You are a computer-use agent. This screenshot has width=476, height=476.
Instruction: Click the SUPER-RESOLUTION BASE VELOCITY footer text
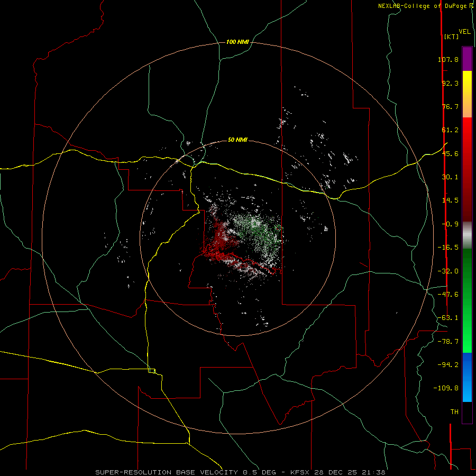[167, 472]
